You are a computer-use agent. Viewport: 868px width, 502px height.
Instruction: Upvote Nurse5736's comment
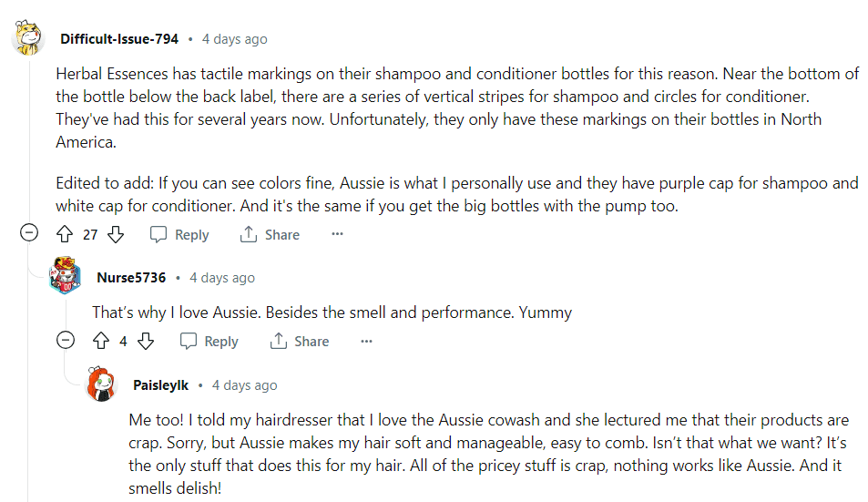[x=100, y=341]
